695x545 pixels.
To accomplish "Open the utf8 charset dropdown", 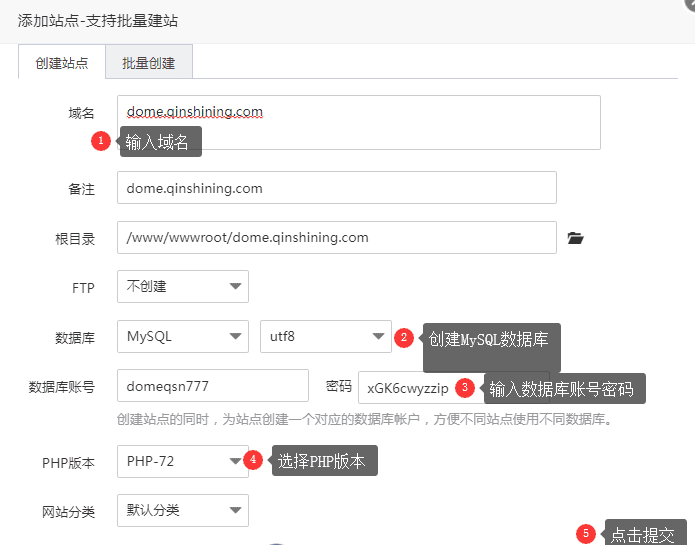I will [x=326, y=336].
